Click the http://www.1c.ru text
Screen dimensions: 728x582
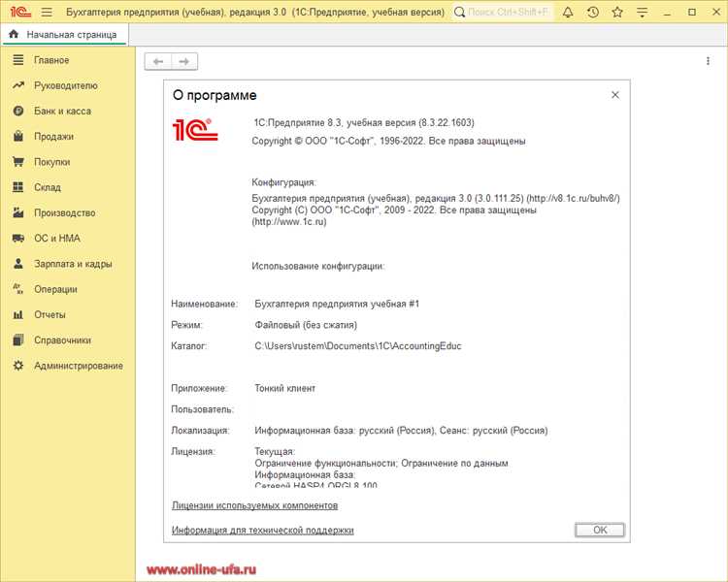[289, 222]
